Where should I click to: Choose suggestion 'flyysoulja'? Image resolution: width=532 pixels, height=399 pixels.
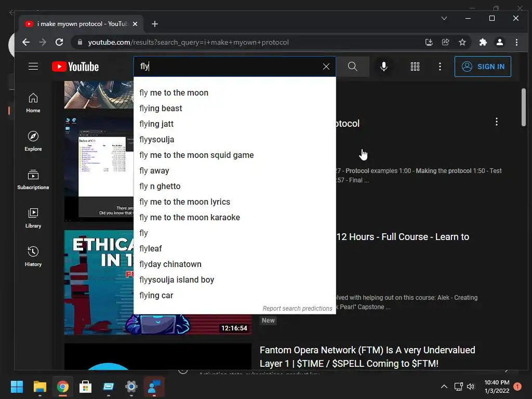click(x=235, y=139)
